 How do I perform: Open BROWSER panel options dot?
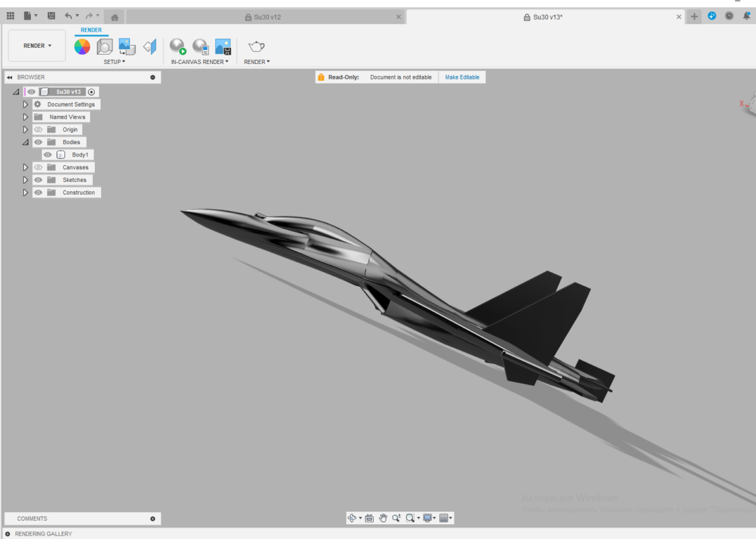pyautogui.click(x=153, y=77)
